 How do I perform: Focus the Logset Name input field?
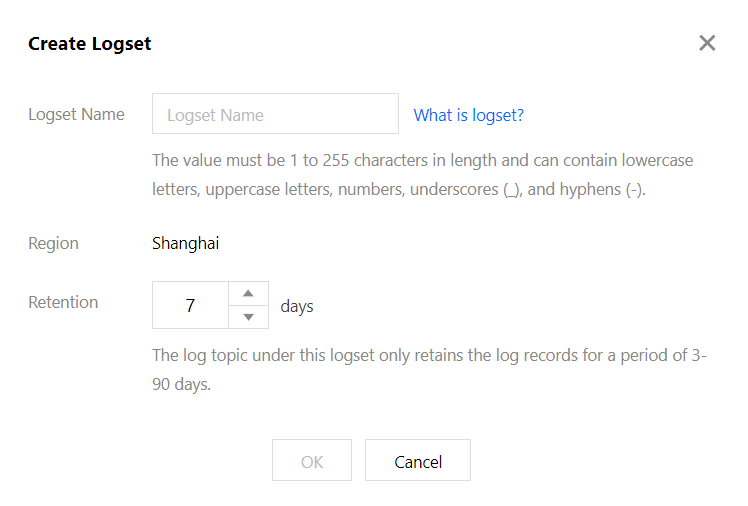[x=275, y=114]
